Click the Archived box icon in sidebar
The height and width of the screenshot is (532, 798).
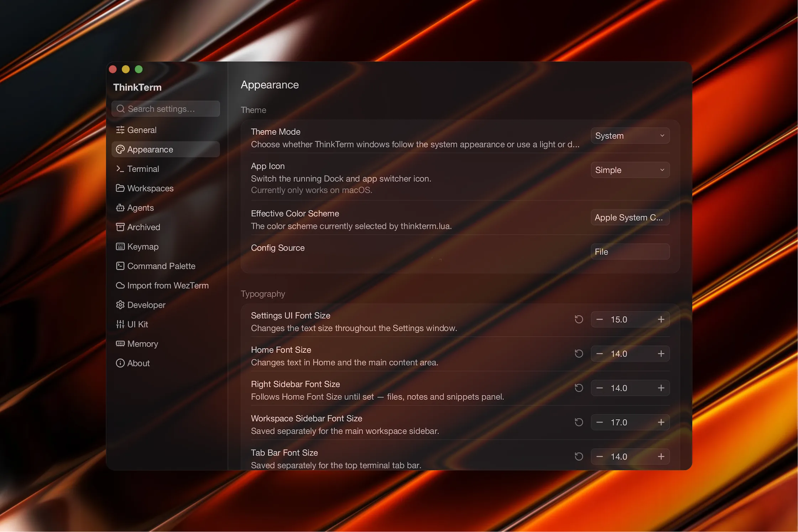point(120,227)
